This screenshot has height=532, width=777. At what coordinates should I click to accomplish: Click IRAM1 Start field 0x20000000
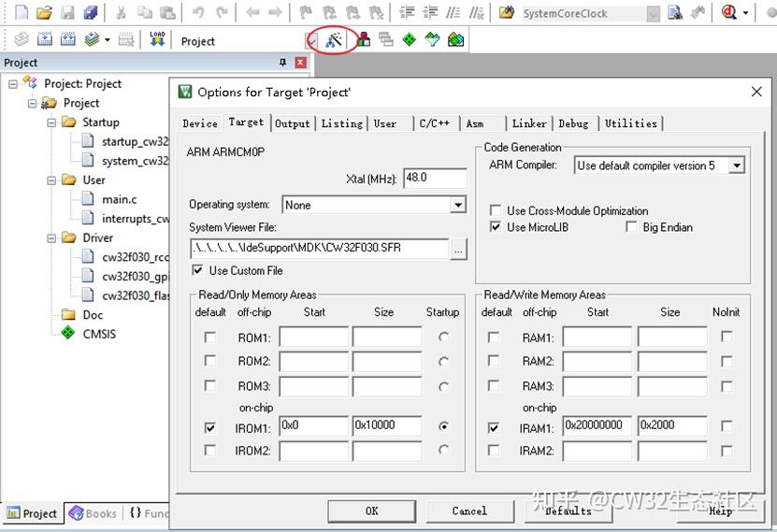597,425
